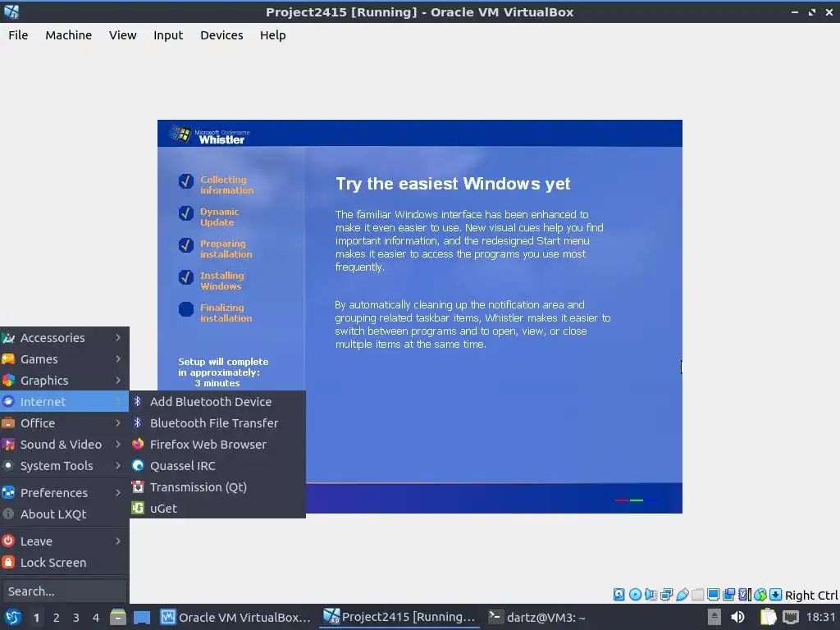Click the removable media eject tray icon

click(x=714, y=618)
